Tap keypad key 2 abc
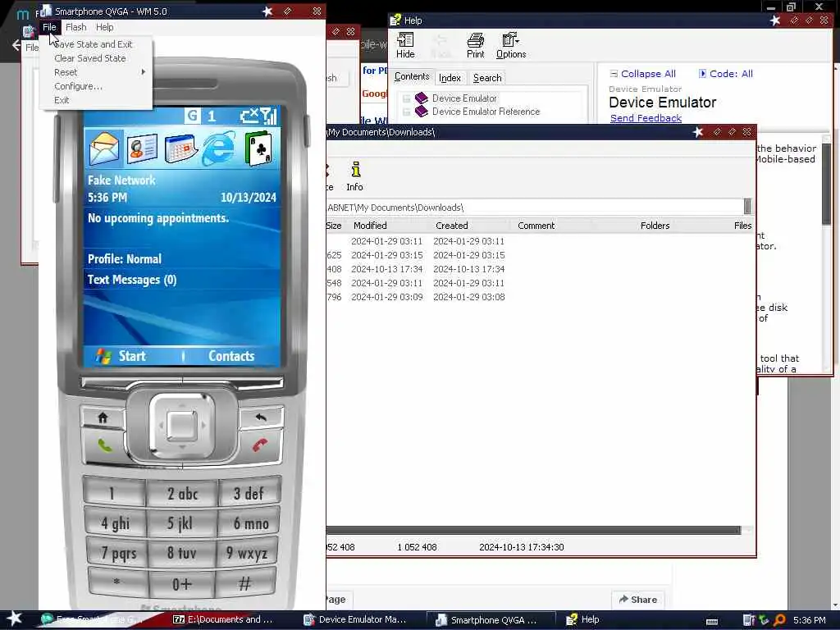The width and height of the screenshot is (840, 630). (x=182, y=493)
